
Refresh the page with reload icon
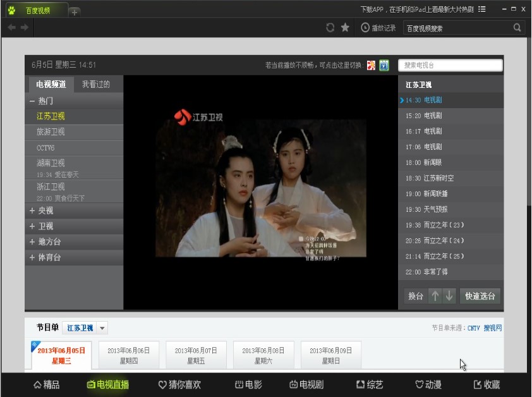[330, 28]
